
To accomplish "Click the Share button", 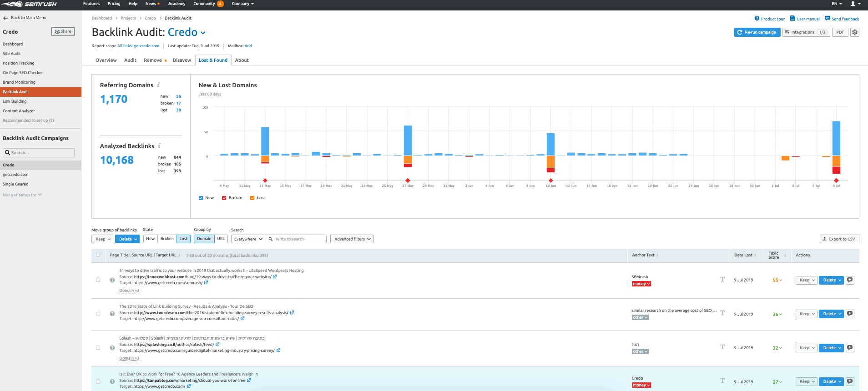I will (63, 32).
